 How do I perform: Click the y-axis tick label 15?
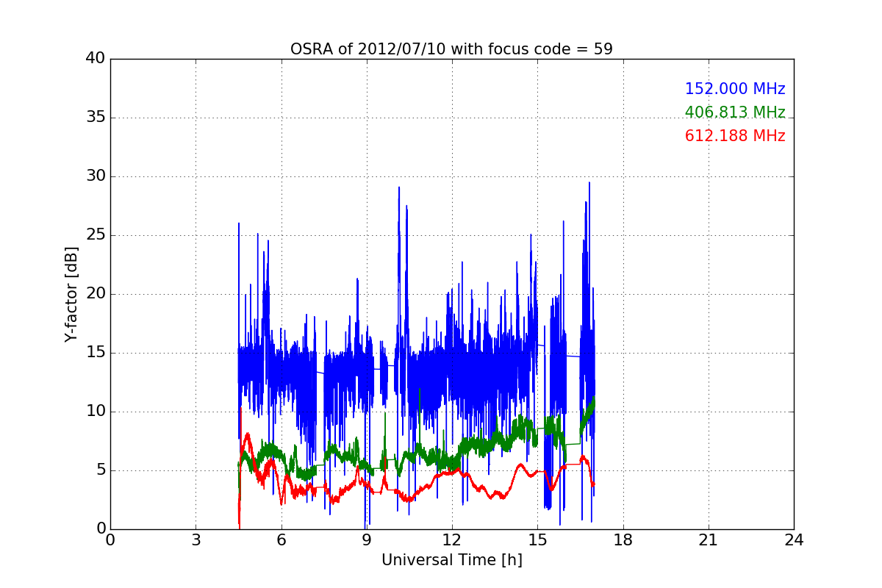[96, 353]
